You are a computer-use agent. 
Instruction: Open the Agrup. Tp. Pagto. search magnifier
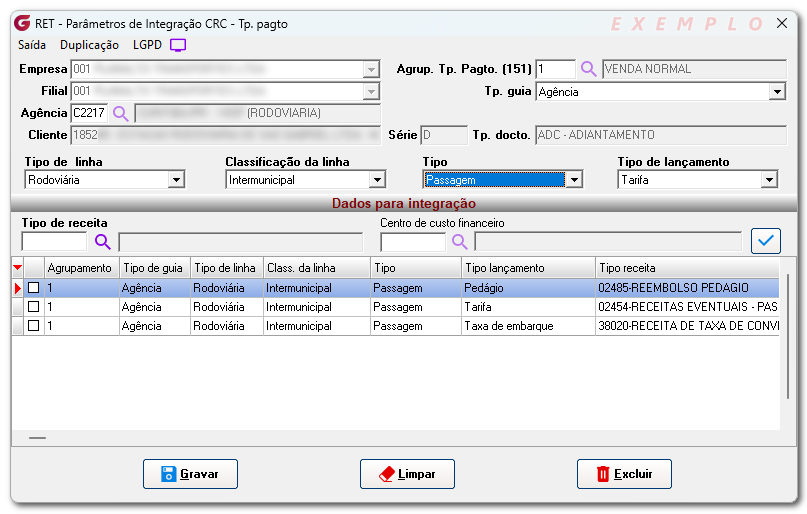(588, 68)
